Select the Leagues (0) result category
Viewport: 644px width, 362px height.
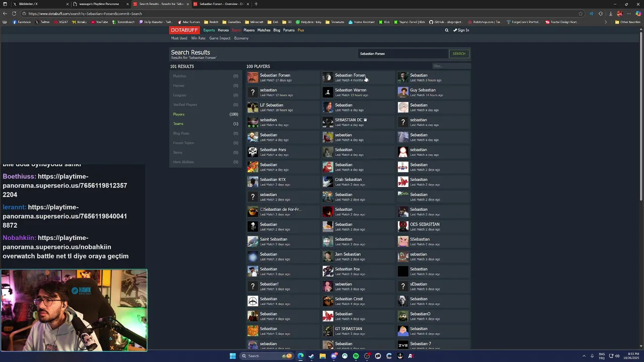tap(205, 95)
